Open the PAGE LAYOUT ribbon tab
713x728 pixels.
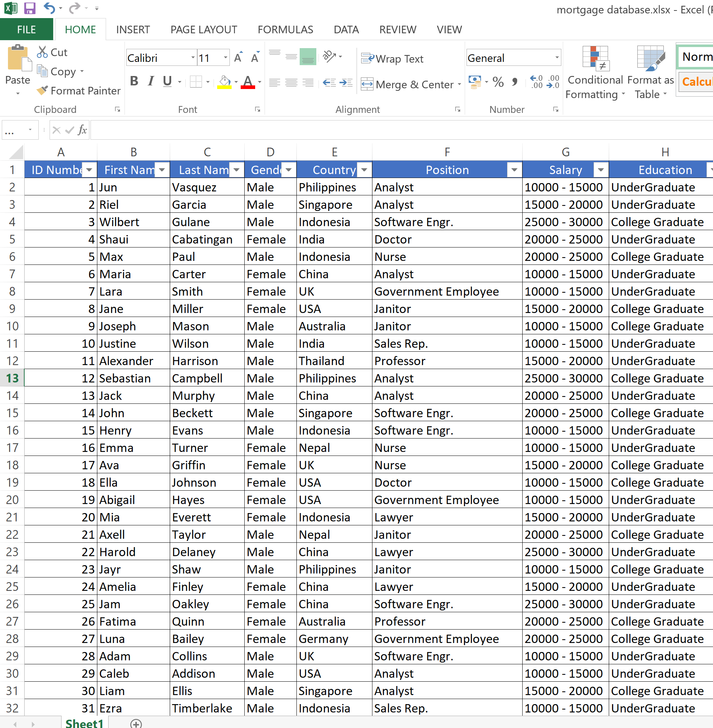click(203, 30)
